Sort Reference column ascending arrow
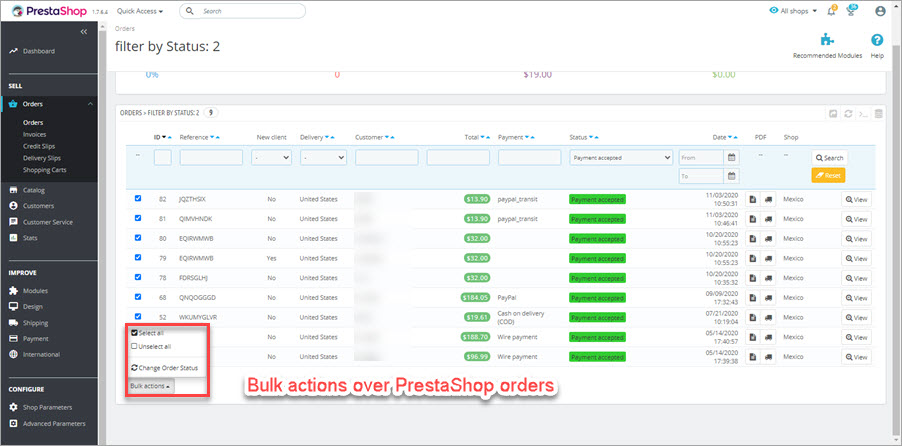The height and width of the screenshot is (446, 902). (x=218, y=138)
